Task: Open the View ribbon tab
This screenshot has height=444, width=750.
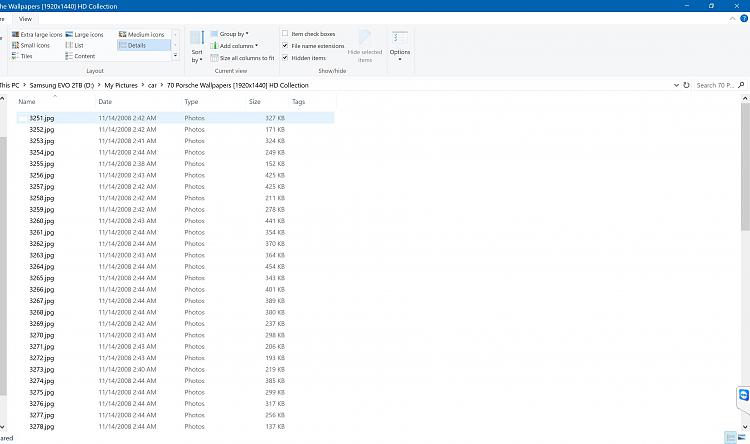Action: [x=25, y=19]
